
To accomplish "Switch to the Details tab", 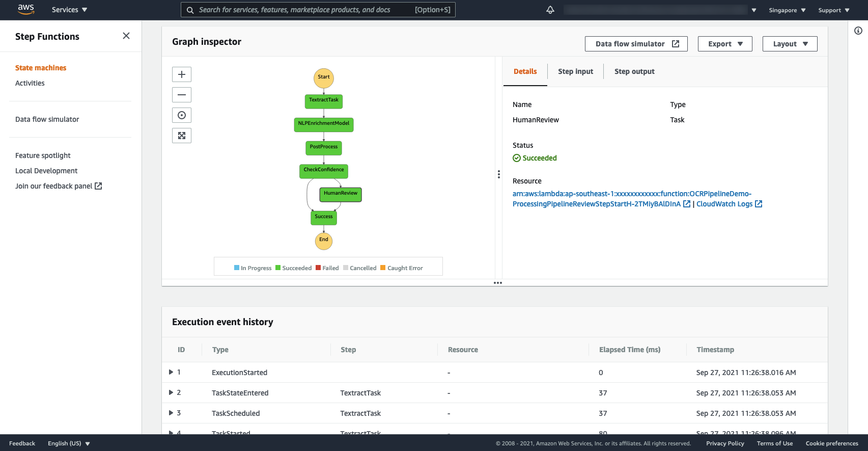I will (525, 71).
